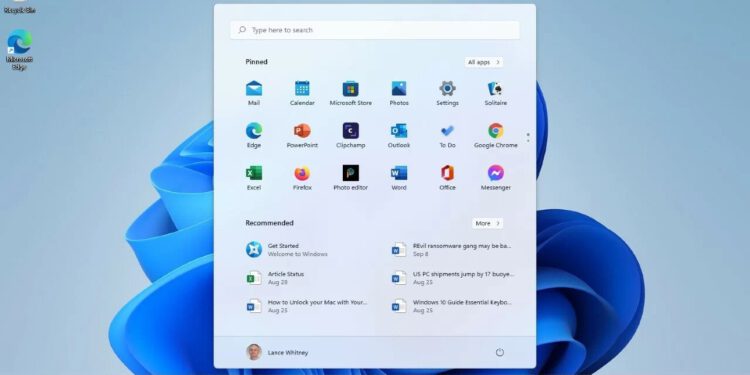Open US PC shipments jump document
The height and width of the screenshot is (375, 750).
click(452, 278)
